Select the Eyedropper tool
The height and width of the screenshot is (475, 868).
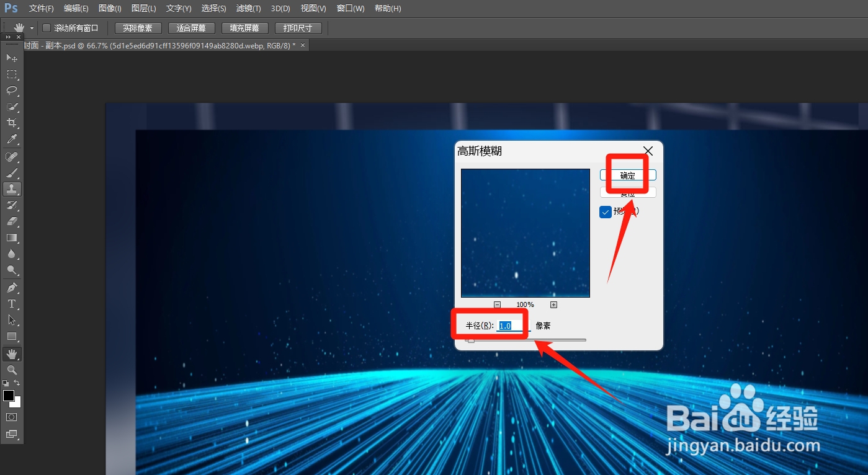pos(12,139)
